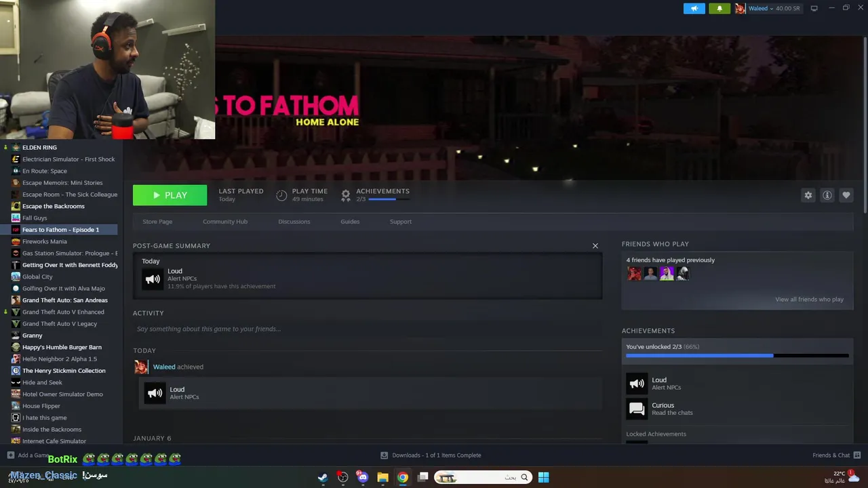Select En Route: Space in library
This screenshot has height=488, width=868.
(x=45, y=171)
